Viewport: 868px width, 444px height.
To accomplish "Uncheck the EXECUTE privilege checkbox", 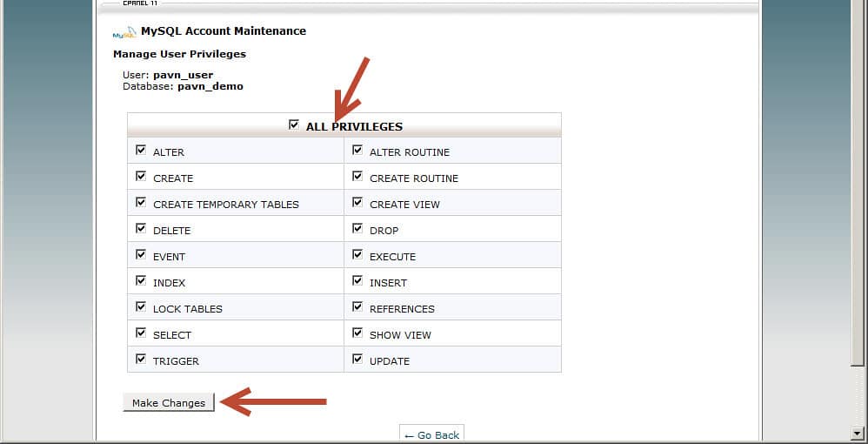I will (357, 255).
